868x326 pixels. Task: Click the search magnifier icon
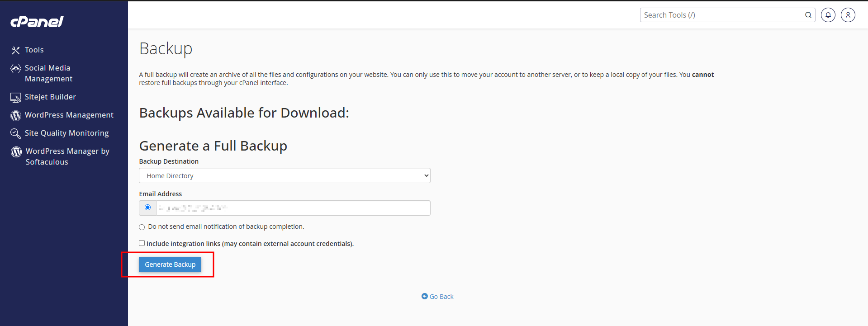coord(808,15)
